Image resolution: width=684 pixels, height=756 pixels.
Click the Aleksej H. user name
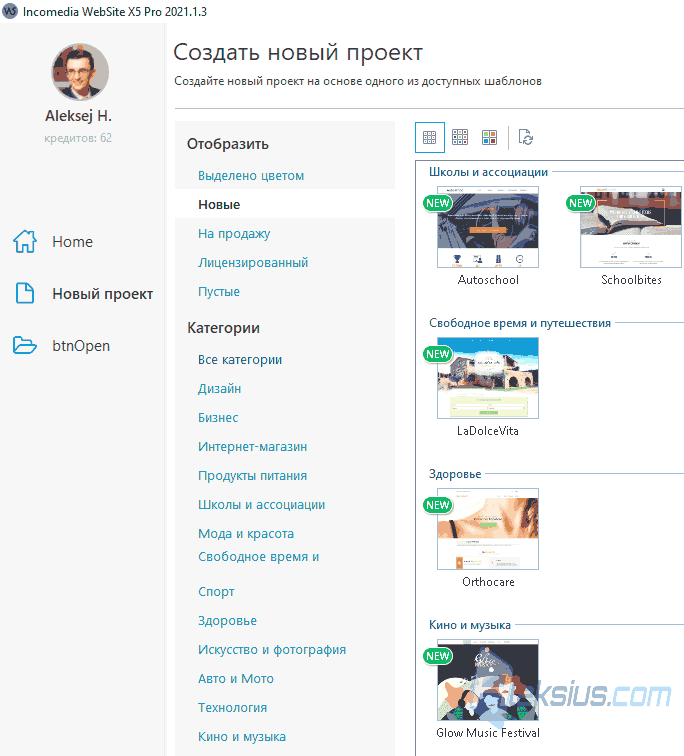point(79,116)
